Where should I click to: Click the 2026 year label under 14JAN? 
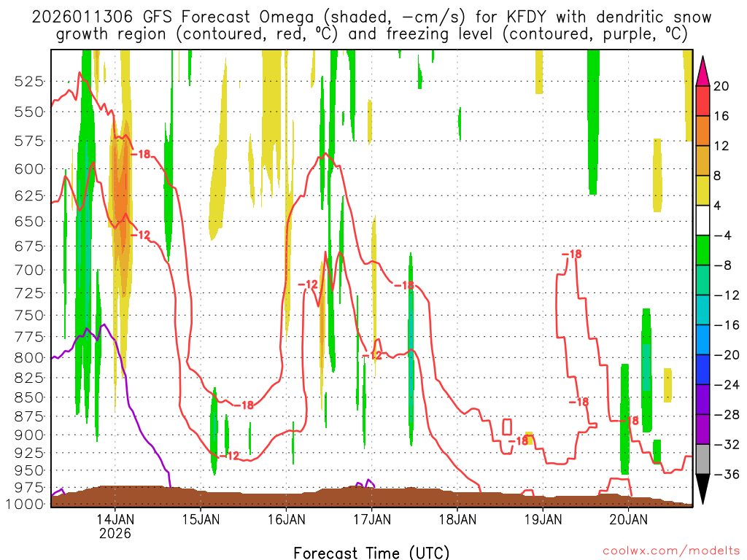click(115, 533)
